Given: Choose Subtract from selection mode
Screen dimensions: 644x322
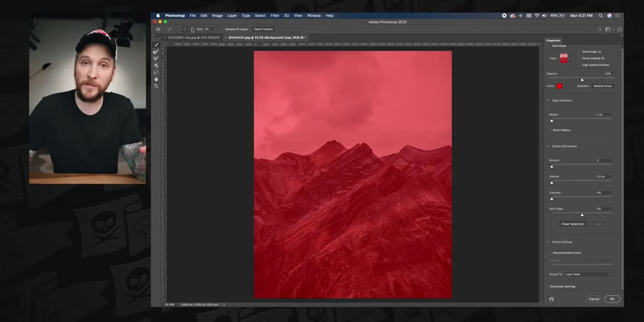Looking at the screenshot, I should 192,29.
